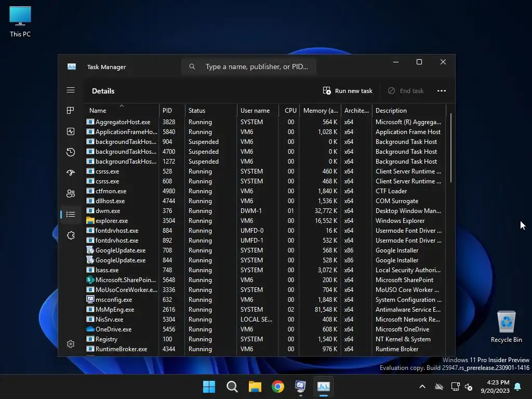532x399 pixels.
Task: Open the notification bell in taskbar
Action: (518, 387)
